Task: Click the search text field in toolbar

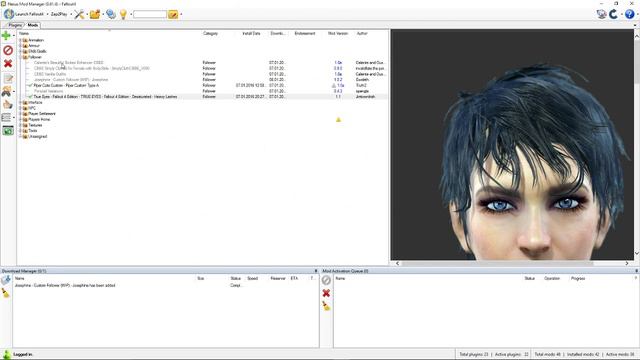Action: [150, 14]
